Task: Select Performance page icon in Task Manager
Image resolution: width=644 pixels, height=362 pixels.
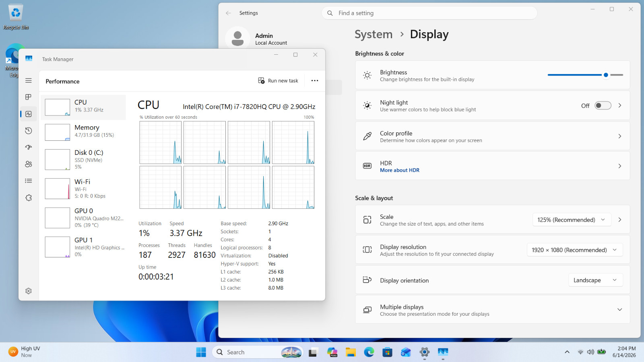Action: 29,114
